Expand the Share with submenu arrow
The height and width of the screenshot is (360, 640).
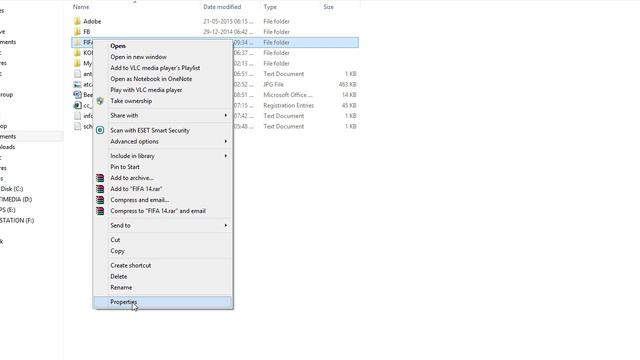click(225, 116)
